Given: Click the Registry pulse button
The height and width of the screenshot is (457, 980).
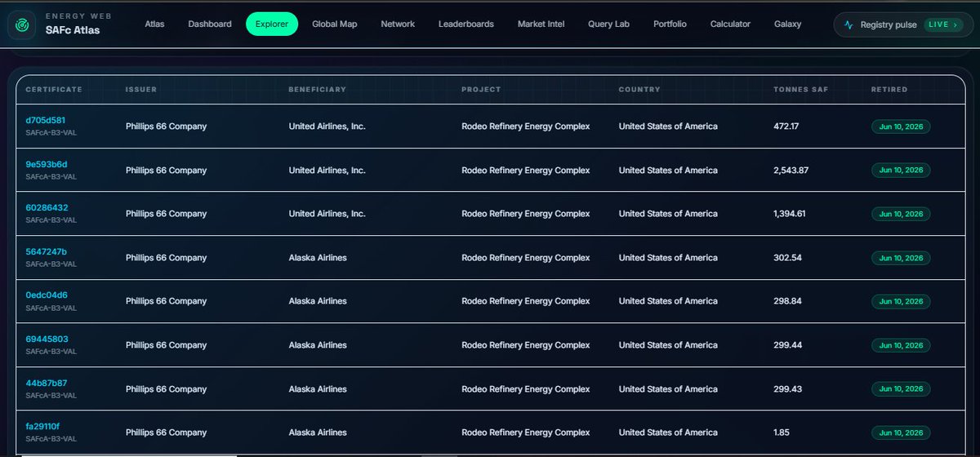Looking at the screenshot, I should click(903, 24).
